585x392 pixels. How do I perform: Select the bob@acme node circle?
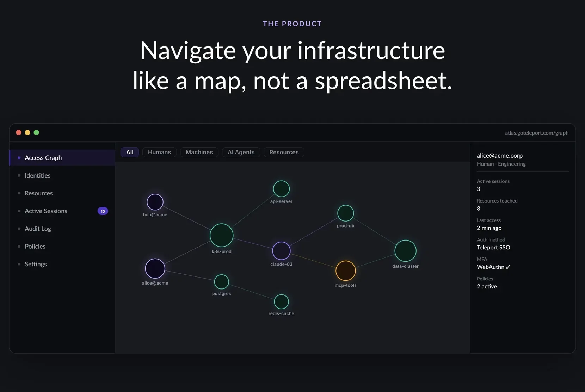point(155,202)
